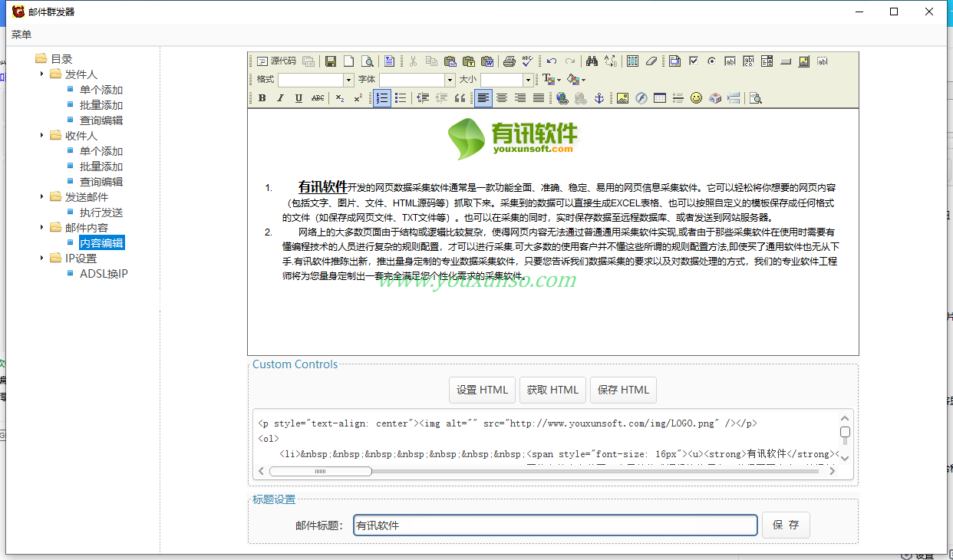The height and width of the screenshot is (560, 953).
Task: Click the Undo arrow icon
Action: (552, 61)
